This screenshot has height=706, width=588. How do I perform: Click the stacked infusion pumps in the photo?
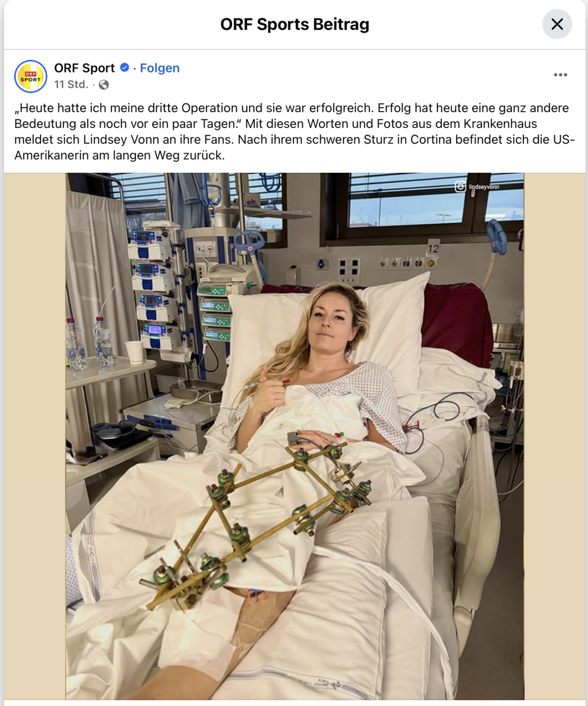(152, 289)
